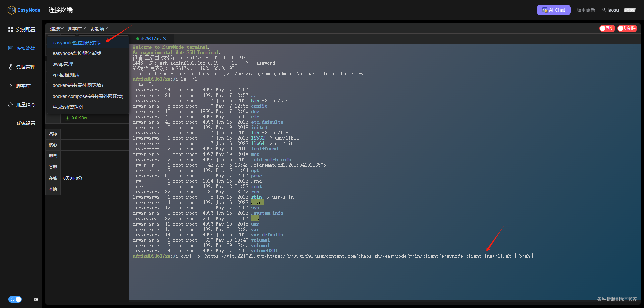Click .old_patch_info entry in terminal listing
Viewport: 644px width, 308px height.
pyautogui.click(x=271, y=160)
